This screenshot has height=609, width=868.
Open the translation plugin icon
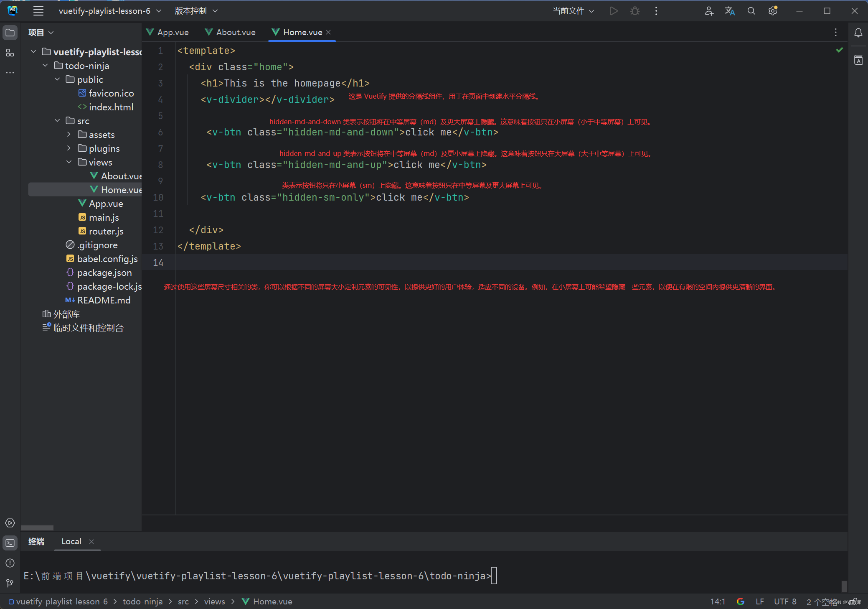[x=730, y=11]
